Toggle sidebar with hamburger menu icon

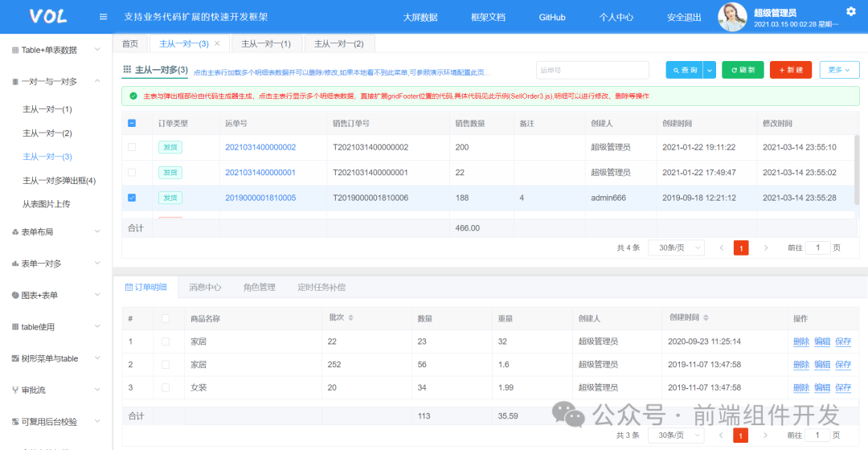[103, 17]
